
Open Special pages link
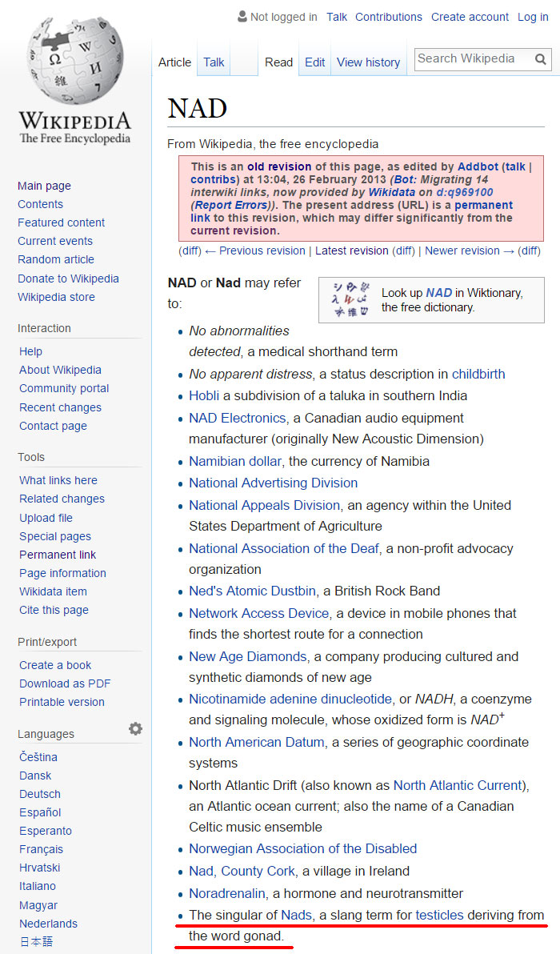pyautogui.click(x=54, y=536)
